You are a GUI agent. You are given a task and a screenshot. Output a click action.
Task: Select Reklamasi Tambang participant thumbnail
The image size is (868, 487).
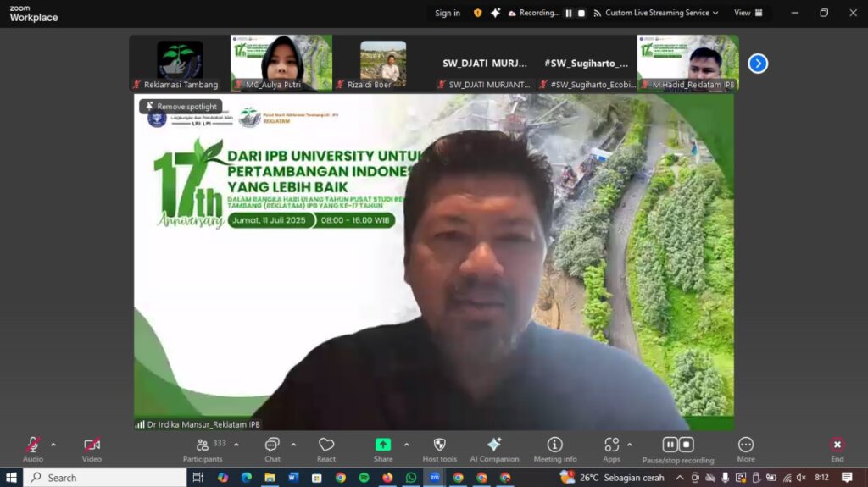coord(180,63)
